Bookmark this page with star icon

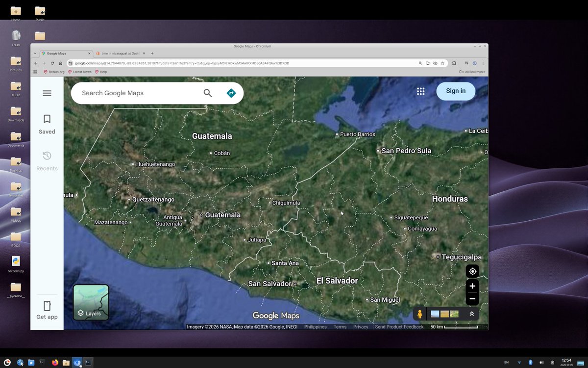442,63
